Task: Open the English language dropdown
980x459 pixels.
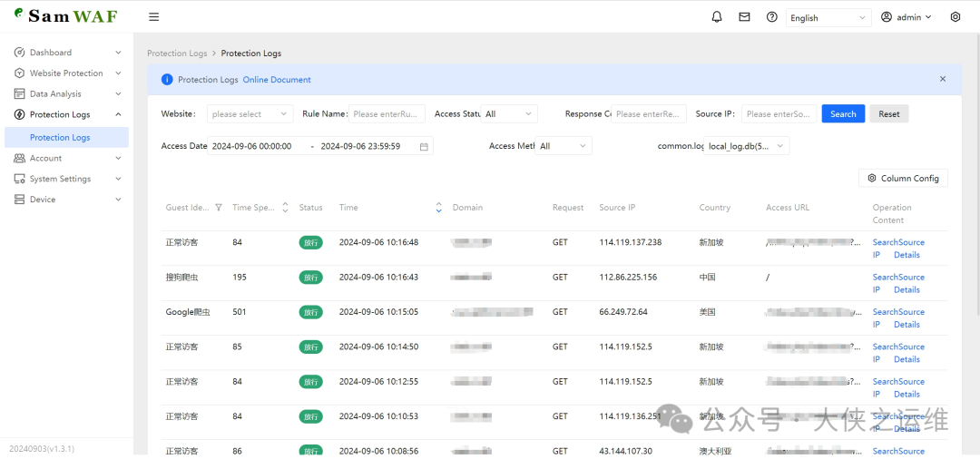Action: pos(828,17)
